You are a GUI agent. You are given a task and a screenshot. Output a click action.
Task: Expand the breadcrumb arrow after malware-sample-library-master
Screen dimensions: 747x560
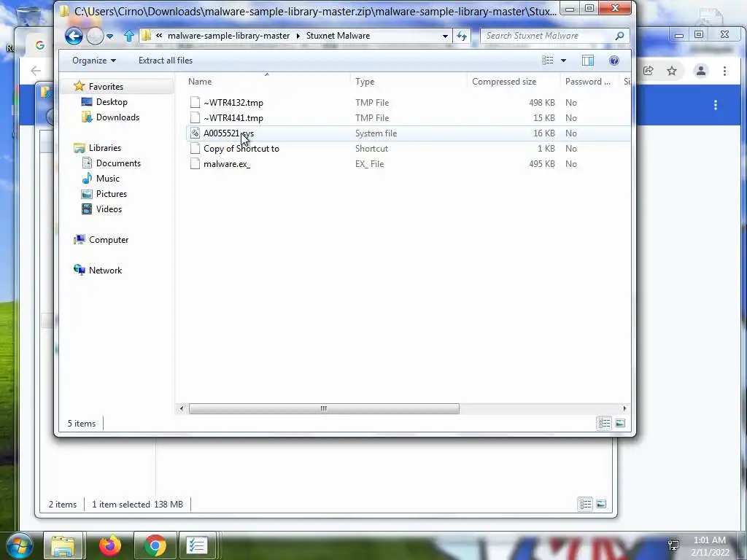298,36
